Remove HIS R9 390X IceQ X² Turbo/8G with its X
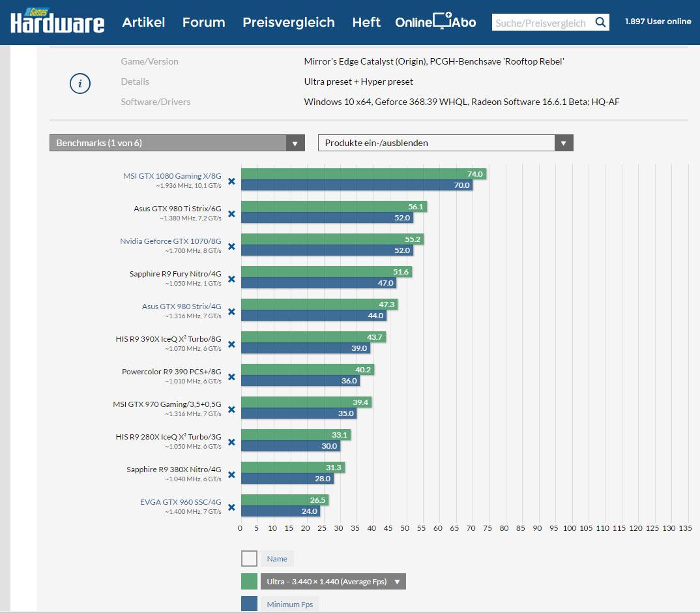700x613 pixels. click(x=231, y=344)
